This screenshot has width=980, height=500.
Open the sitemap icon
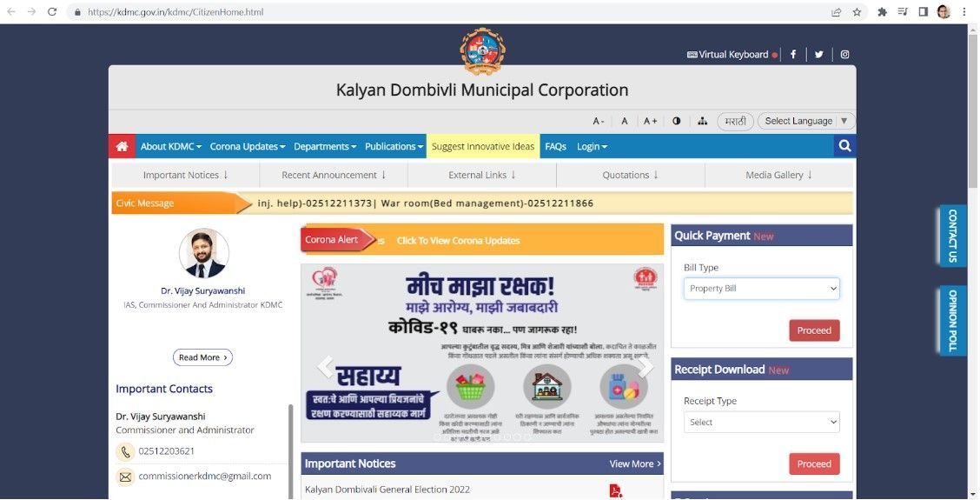coord(703,122)
